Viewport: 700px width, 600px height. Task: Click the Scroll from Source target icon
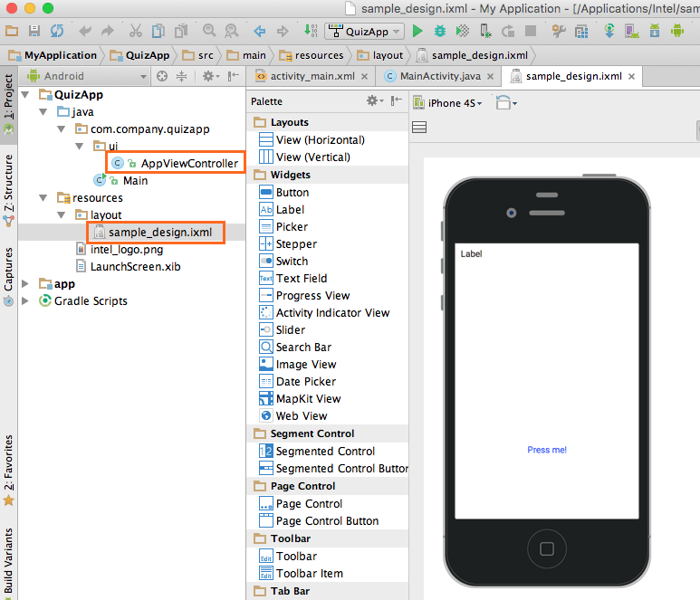click(162, 76)
